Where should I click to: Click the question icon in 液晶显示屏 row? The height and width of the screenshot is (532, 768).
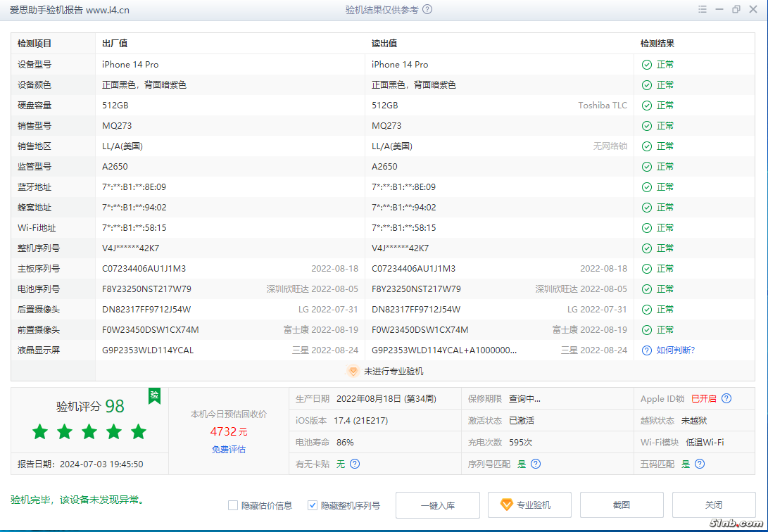(x=647, y=350)
